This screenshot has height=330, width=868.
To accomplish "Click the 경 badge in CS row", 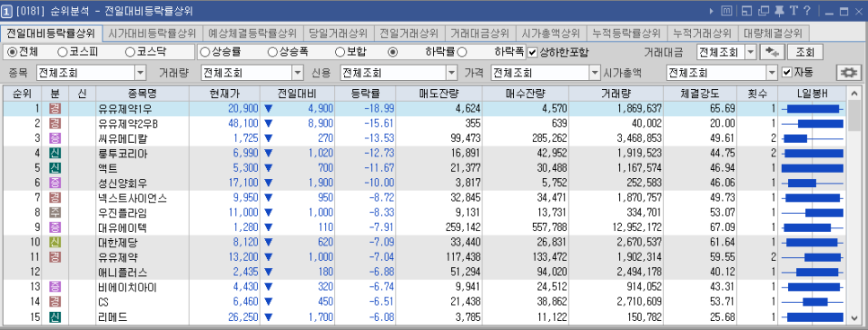I will pyautogui.click(x=55, y=302).
